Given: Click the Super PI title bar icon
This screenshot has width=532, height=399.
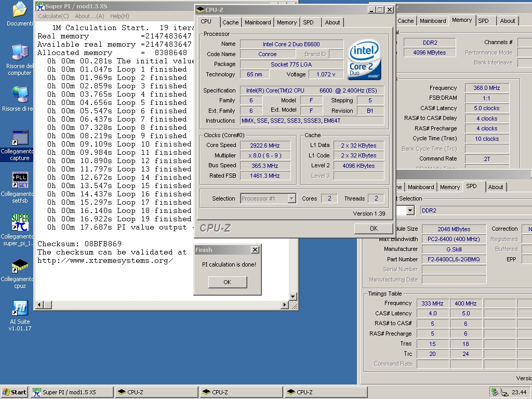Looking at the screenshot, I should [x=40, y=6].
